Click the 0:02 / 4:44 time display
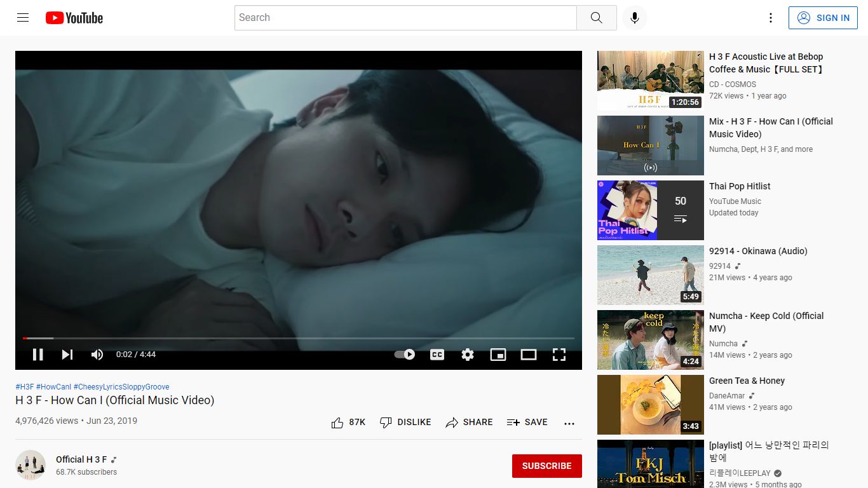 pyautogui.click(x=136, y=355)
